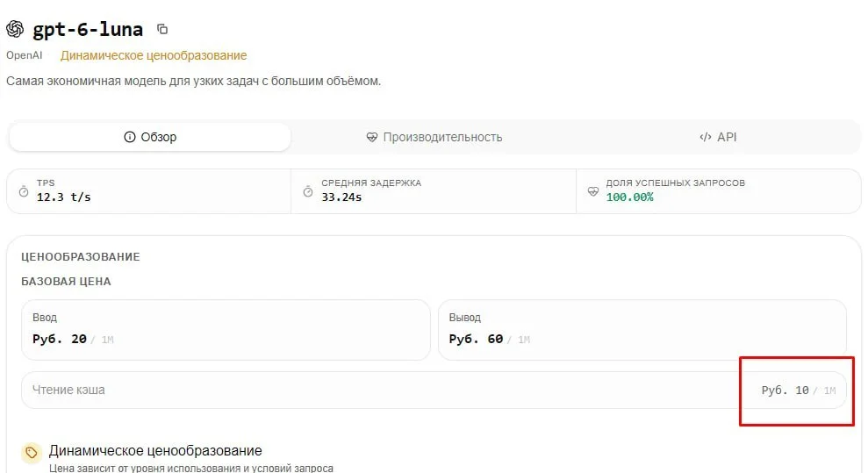
Task: Click the Доля успешных запросов heart icon
Action: (x=593, y=191)
